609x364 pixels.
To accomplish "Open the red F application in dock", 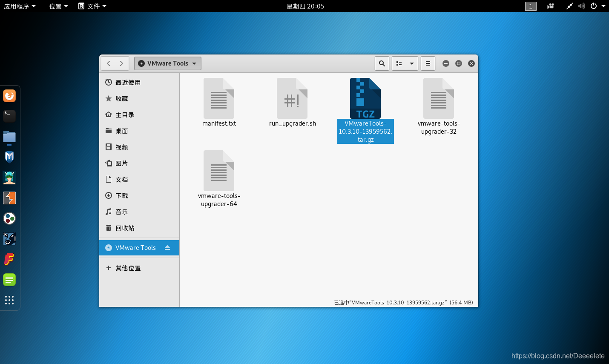I will tap(9, 259).
